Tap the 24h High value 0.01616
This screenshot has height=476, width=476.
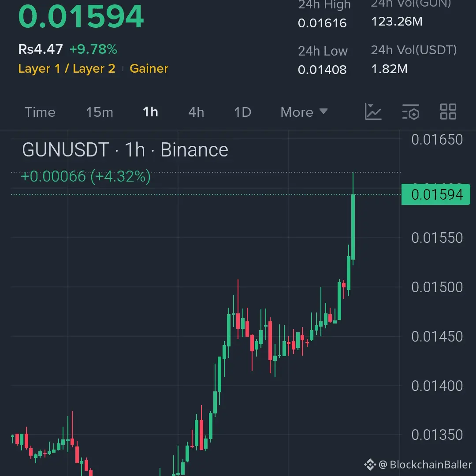322,23
